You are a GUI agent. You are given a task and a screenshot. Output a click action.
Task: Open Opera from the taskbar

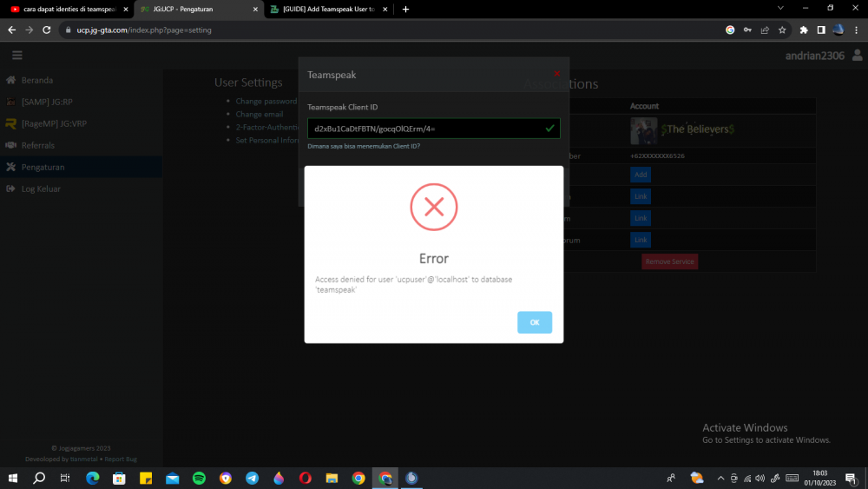(306, 478)
